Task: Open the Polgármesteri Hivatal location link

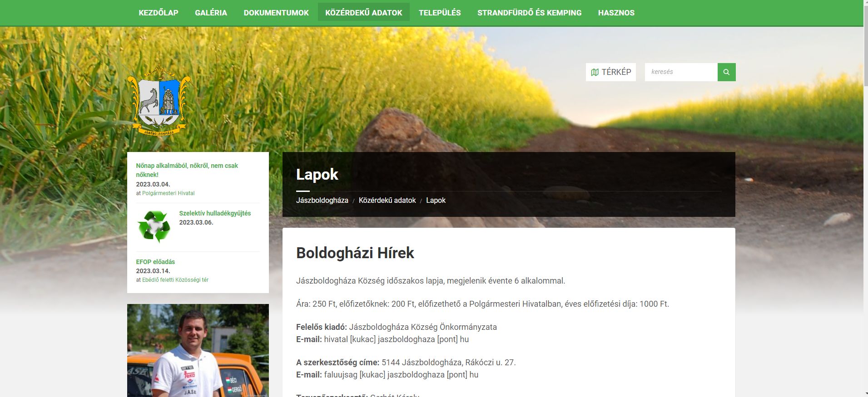Action: pos(168,193)
